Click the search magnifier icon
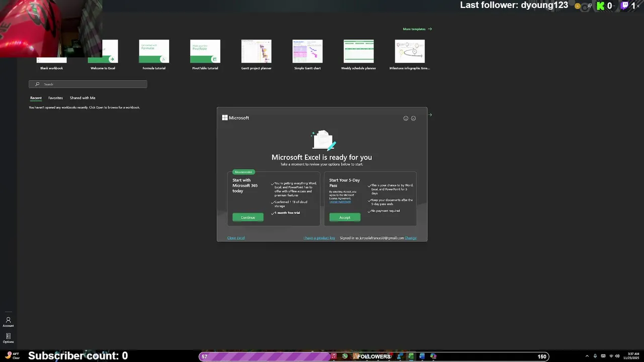644x362 pixels. [37, 84]
